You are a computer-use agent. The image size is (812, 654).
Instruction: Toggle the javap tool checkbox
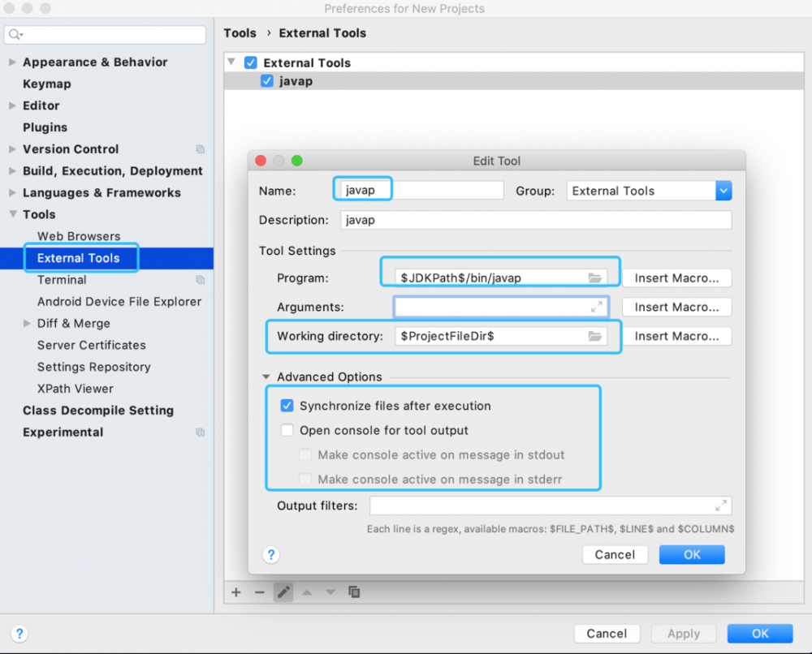(x=266, y=80)
